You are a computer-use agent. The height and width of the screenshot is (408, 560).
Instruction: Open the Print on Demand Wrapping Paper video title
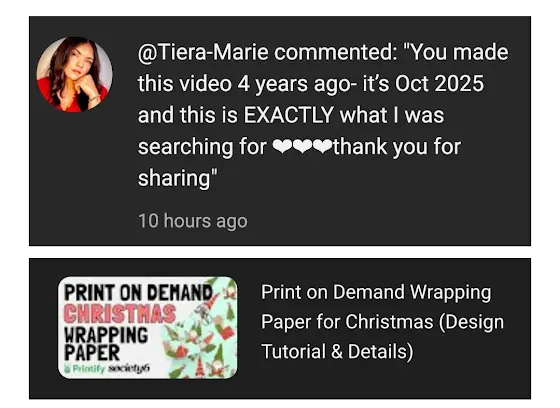point(382,322)
